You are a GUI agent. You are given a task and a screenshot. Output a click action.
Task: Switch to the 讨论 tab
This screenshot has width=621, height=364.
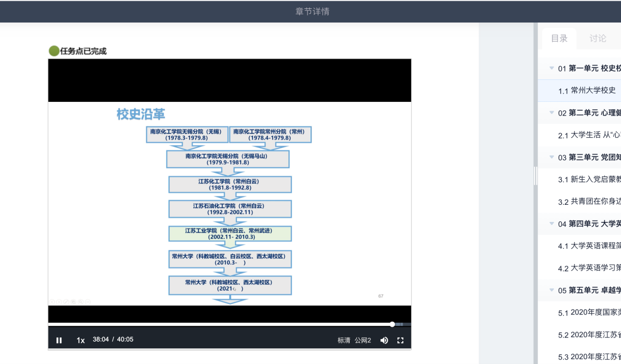click(597, 38)
